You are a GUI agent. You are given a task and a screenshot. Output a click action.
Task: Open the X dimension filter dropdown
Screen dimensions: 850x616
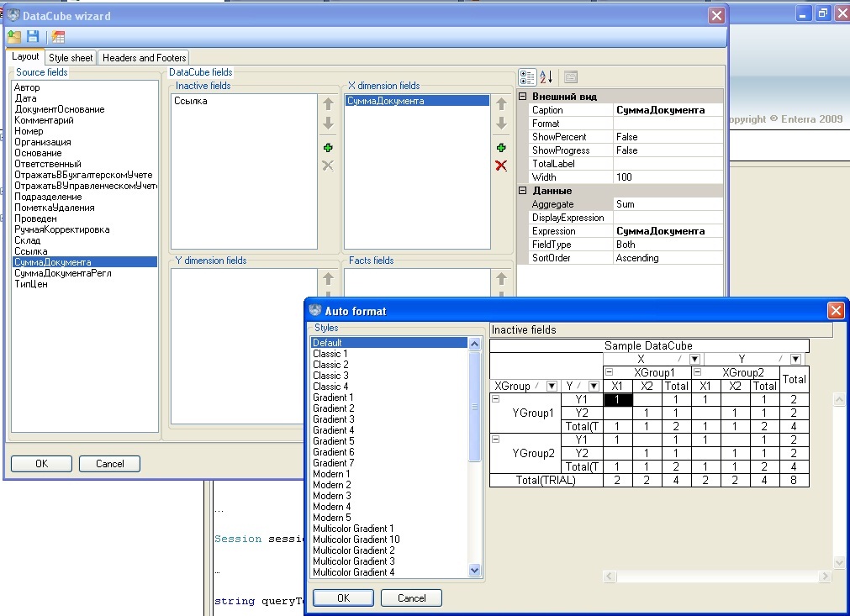pos(694,359)
